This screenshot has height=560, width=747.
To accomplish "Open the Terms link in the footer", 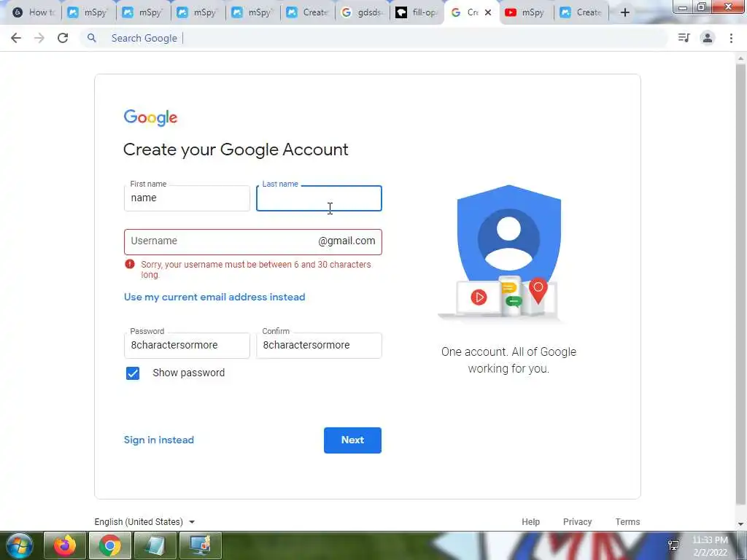I will click(627, 522).
